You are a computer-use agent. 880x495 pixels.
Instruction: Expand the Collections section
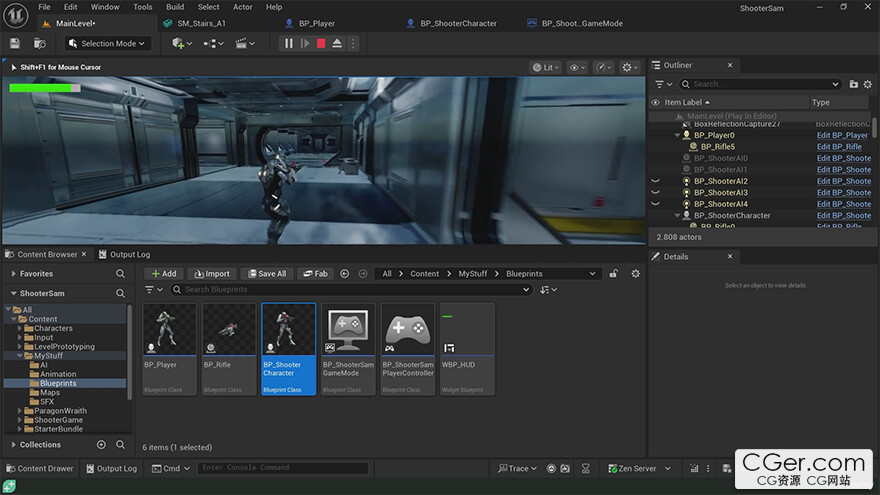point(13,444)
